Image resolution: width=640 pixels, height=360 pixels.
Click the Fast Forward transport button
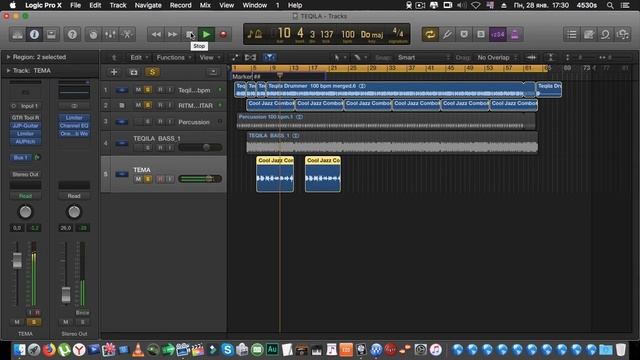pos(173,35)
